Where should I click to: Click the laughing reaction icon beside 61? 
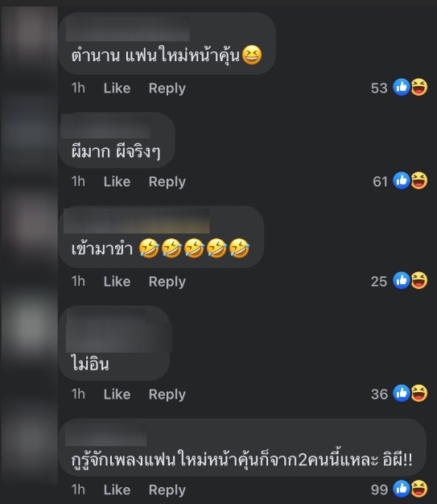tap(419, 180)
